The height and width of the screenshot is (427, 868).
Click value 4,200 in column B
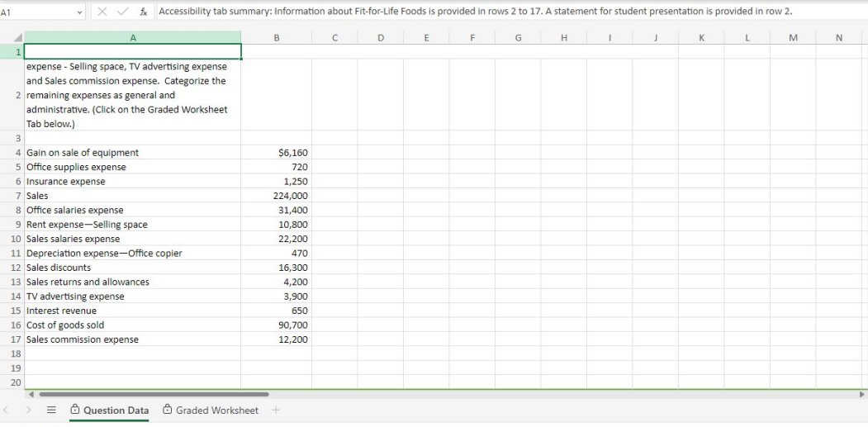tap(276, 282)
